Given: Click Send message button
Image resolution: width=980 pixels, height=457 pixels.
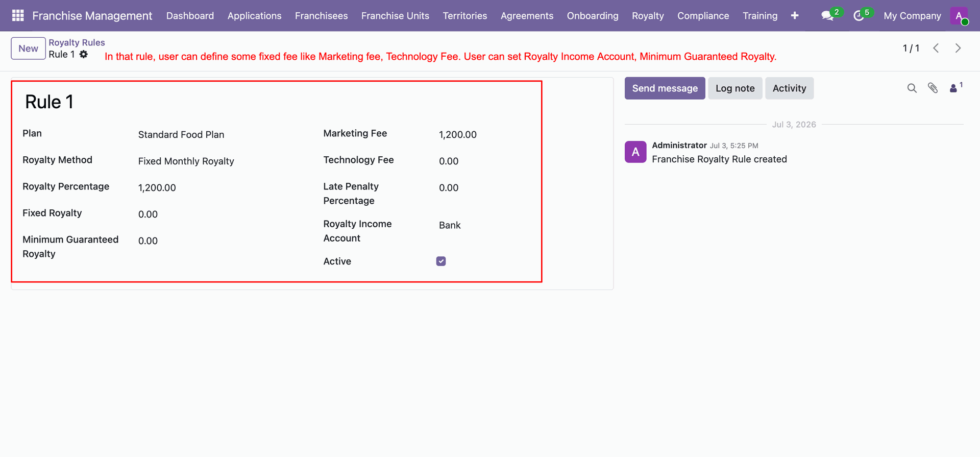Looking at the screenshot, I should click(665, 88).
